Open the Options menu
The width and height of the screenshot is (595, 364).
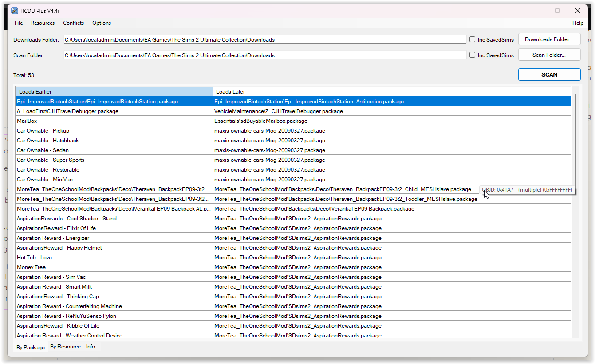[x=102, y=23]
